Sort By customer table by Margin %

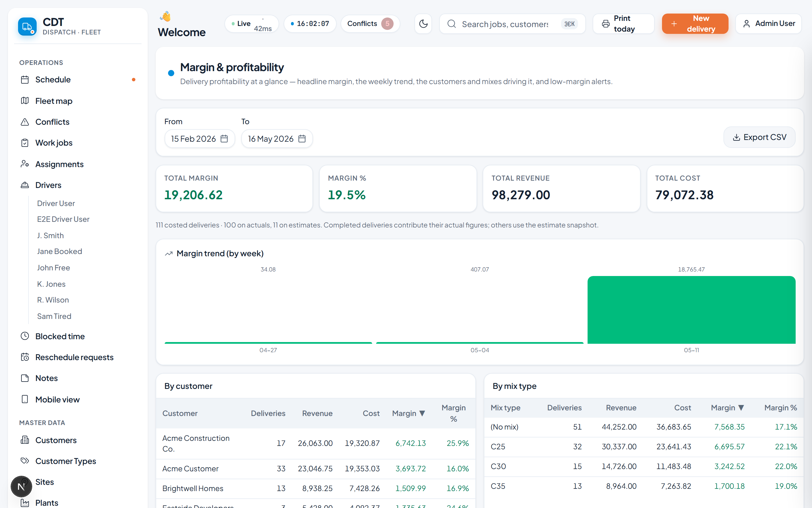454,413
